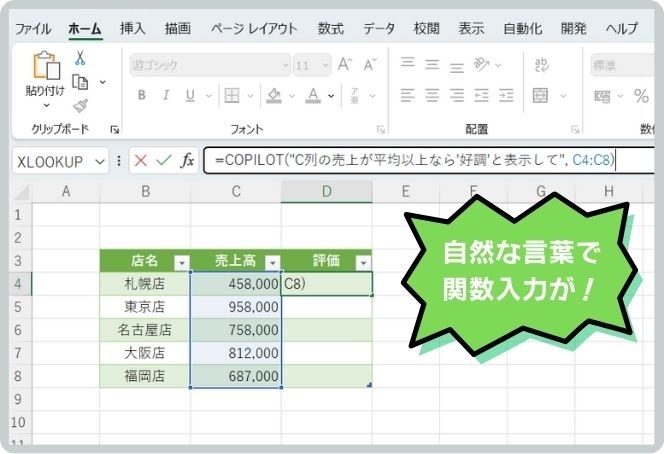Click the Merge and Center cells icon
Viewport: 664px width, 454px height.
pyautogui.click(x=541, y=96)
